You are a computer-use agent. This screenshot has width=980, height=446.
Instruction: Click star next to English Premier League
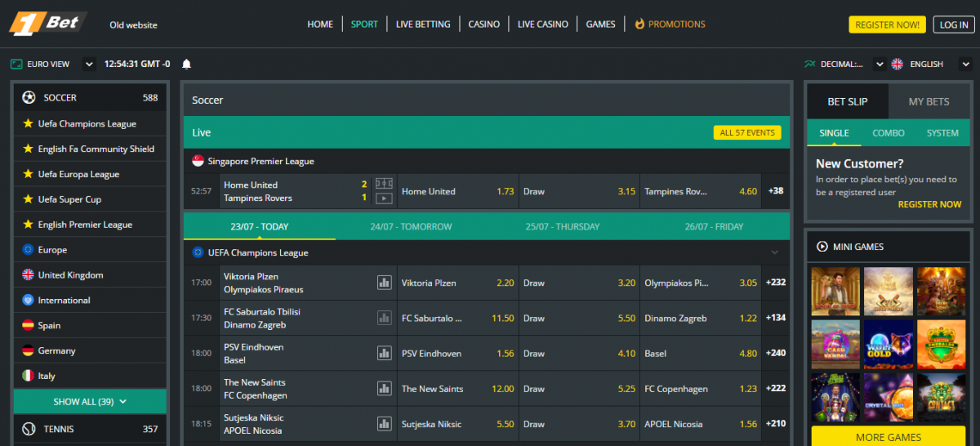click(28, 225)
